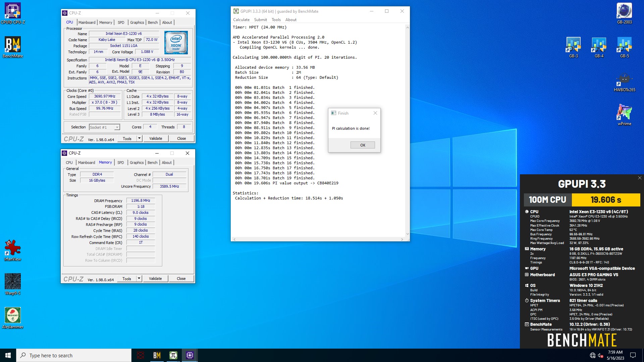The height and width of the screenshot is (362, 644).
Task: Open the Aleslammer desktop icon
Action: (x=13, y=318)
